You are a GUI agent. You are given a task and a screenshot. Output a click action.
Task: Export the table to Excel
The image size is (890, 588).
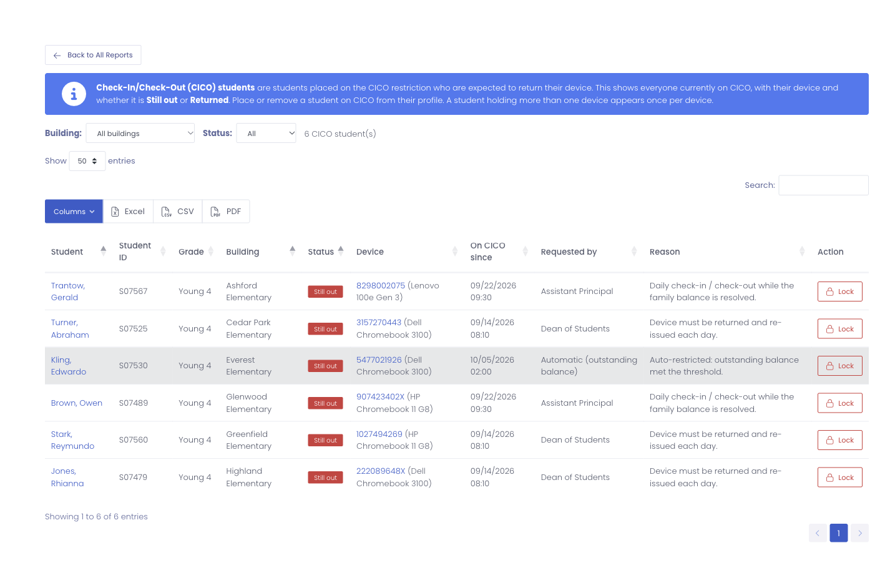pos(128,212)
